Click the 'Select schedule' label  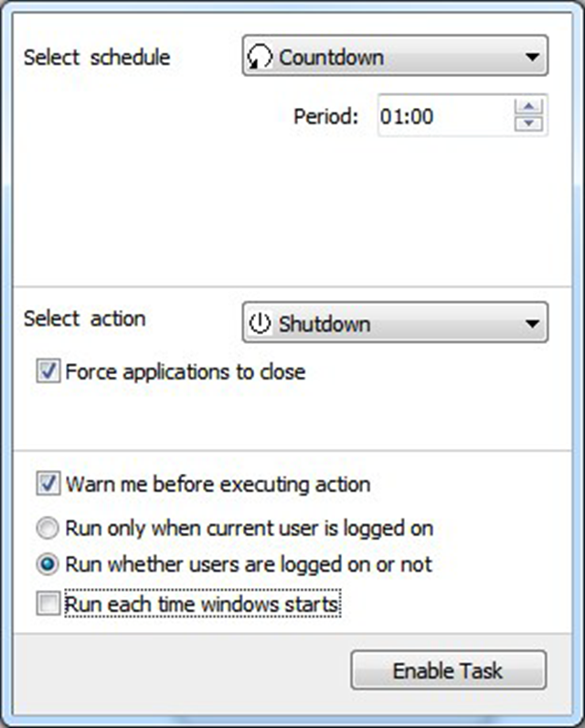click(96, 58)
